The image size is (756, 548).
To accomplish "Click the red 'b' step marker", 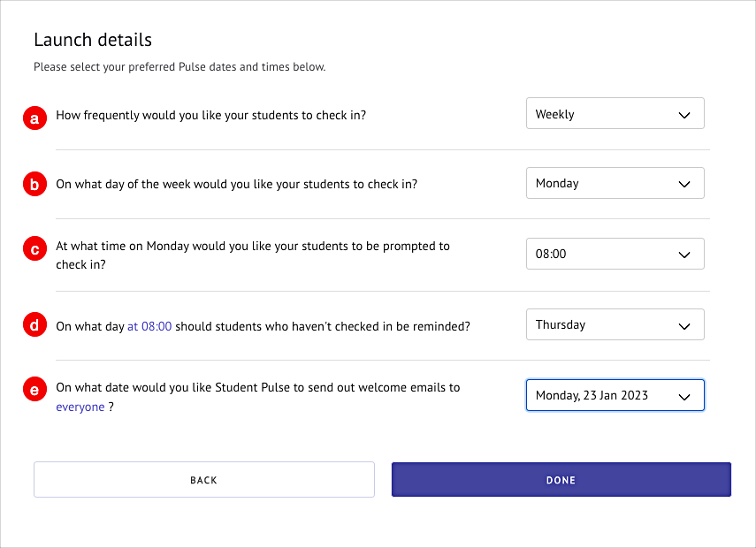I will point(34,184).
